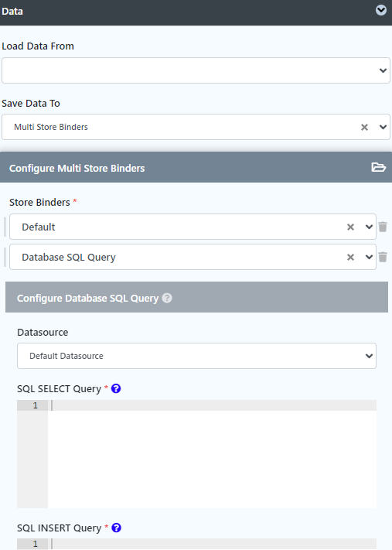Expand the Save Data To dropdown arrow
Viewport: 392px width, 550px height.
(x=383, y=127)
